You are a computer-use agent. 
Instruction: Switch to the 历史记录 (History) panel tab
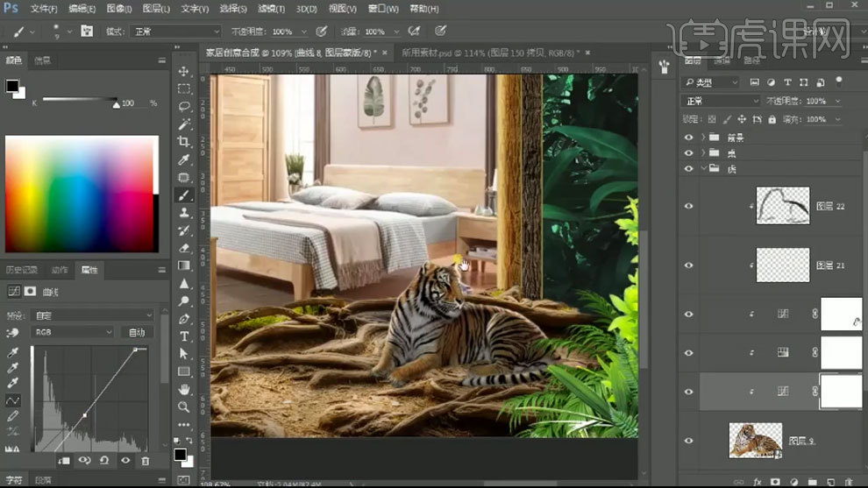click(x=22, y=270)
